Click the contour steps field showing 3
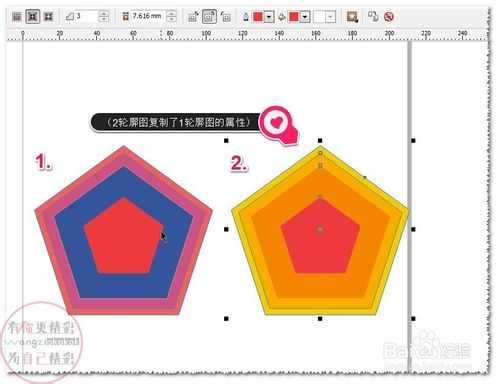 point(86,16)
